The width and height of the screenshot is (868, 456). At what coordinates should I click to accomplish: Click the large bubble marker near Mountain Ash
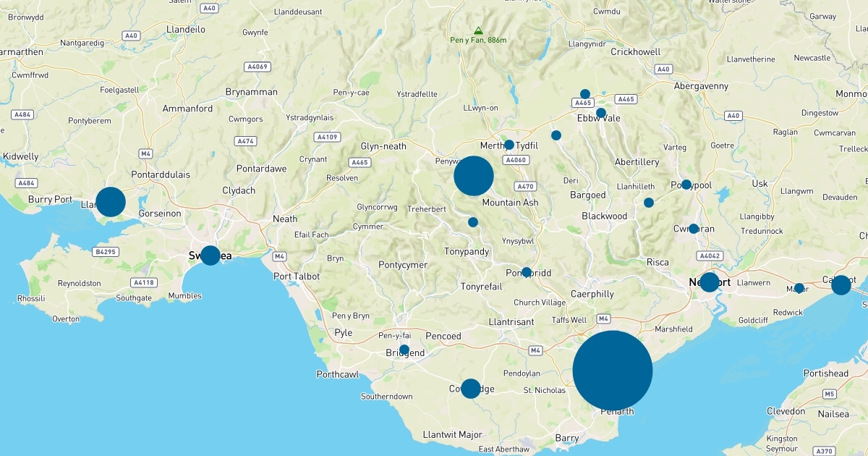pyautogui.click(x=474, y=176)
